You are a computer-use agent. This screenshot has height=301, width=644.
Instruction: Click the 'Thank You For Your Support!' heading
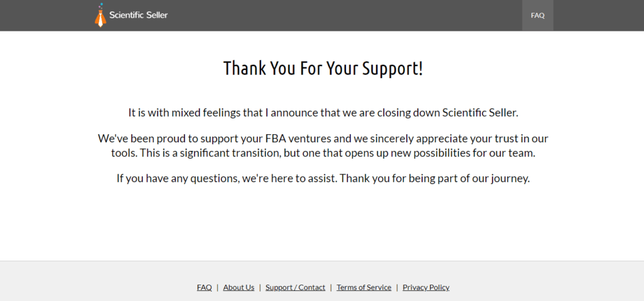coord(323,68)
